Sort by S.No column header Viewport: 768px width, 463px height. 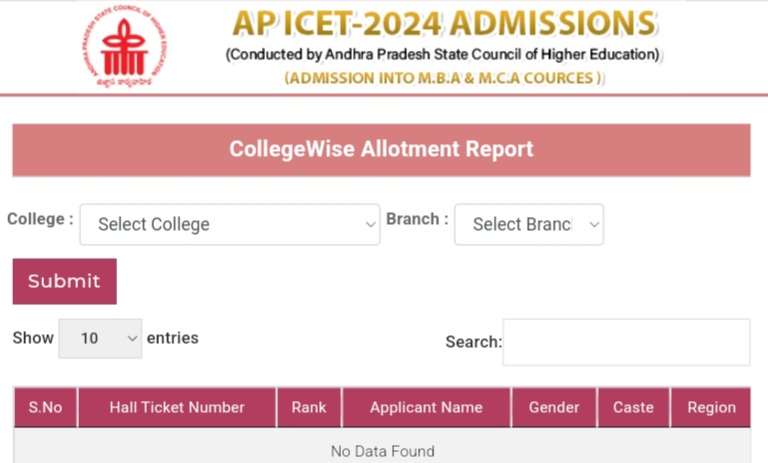click(x=45, y=407)
